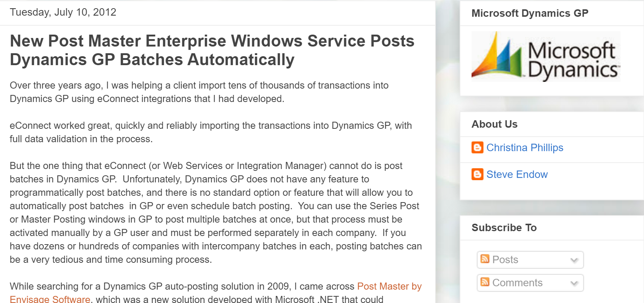Click the Blogger icon next to Steve Endow
Viewport: 644px width, 303px height.
tap(478, 174)
